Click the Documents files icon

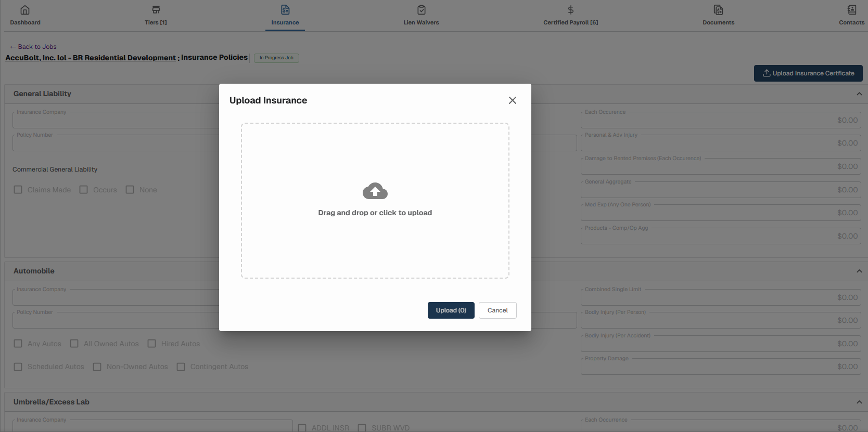tap(719, 10)
